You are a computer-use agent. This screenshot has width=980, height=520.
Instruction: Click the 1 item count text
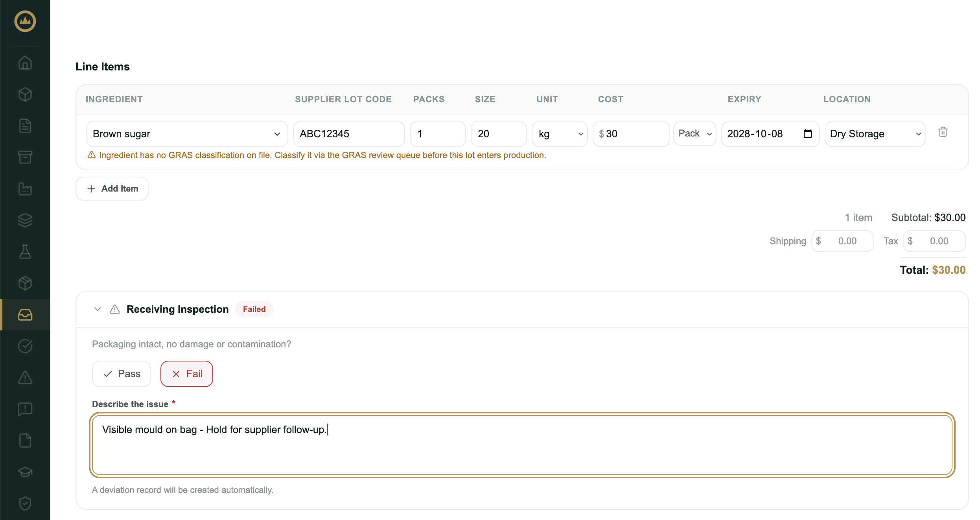pos(858,218)
